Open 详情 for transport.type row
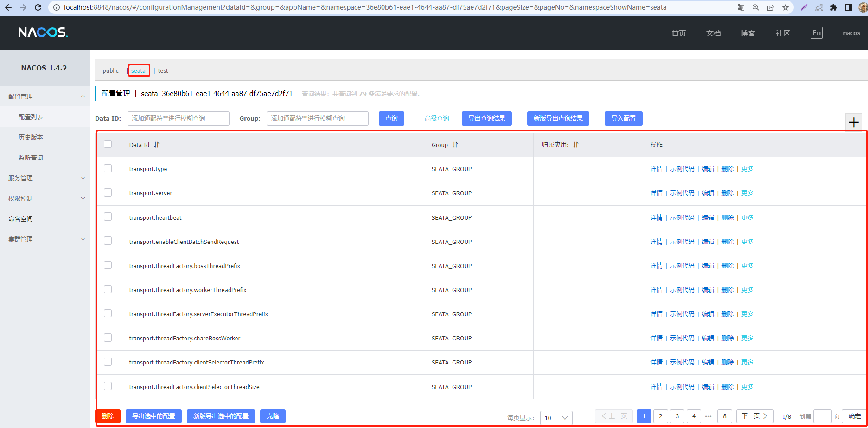This screenshot has height=428, width=868. coord(657,169)
